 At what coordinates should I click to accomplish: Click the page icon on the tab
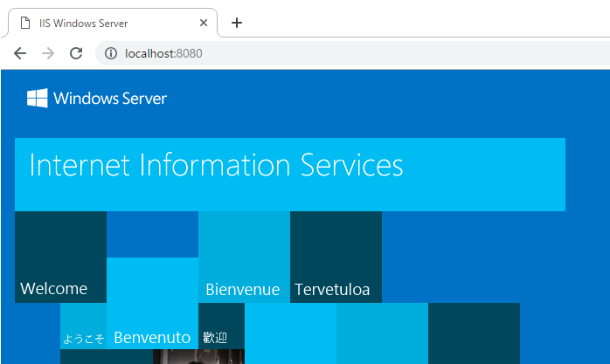pyautogui.click(x=25, y=23)
